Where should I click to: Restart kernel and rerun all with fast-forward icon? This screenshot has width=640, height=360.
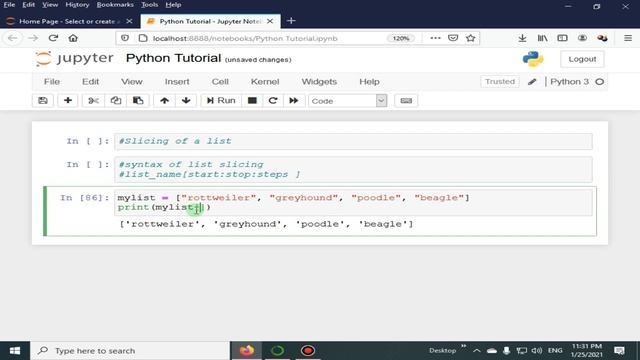click(x=294, y=100)
